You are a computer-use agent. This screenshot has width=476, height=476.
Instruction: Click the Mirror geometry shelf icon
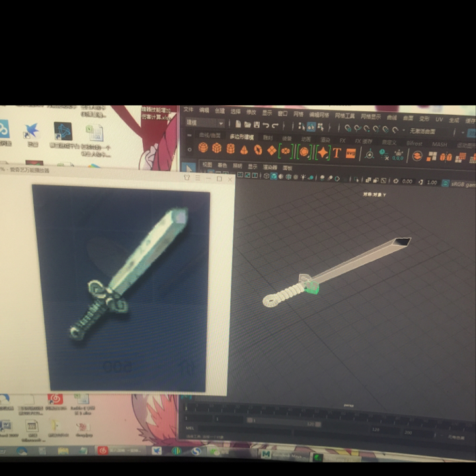point(446,157)
